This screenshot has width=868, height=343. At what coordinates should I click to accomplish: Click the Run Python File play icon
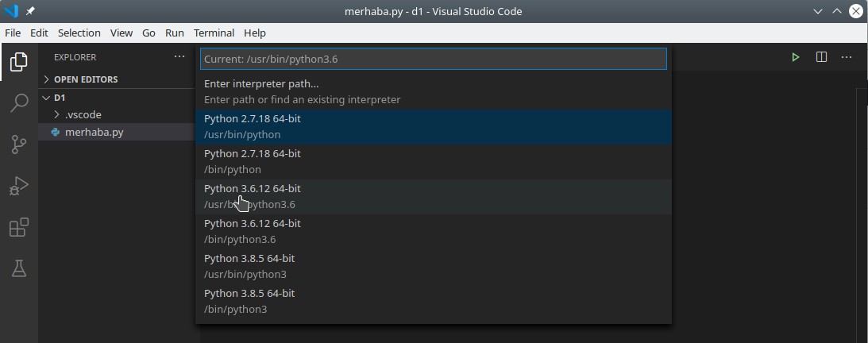tap(796, 57)
